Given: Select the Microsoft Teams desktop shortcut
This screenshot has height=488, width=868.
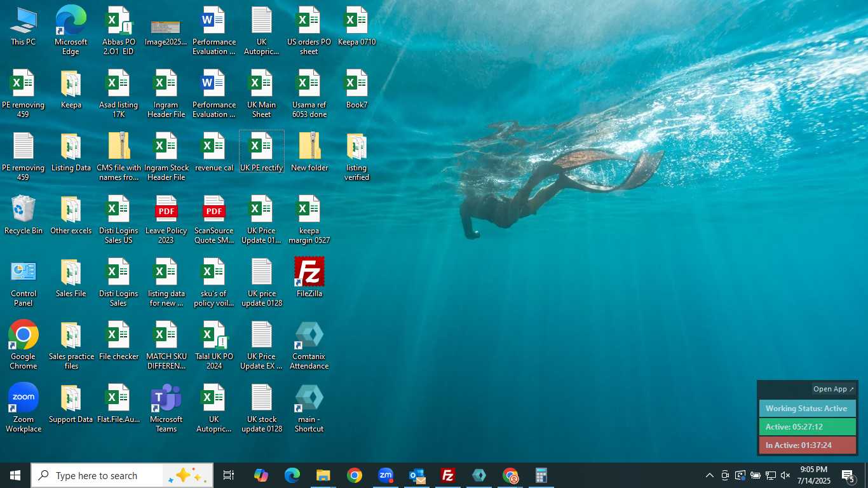Looking at the screenshot, I should [166, 408].
